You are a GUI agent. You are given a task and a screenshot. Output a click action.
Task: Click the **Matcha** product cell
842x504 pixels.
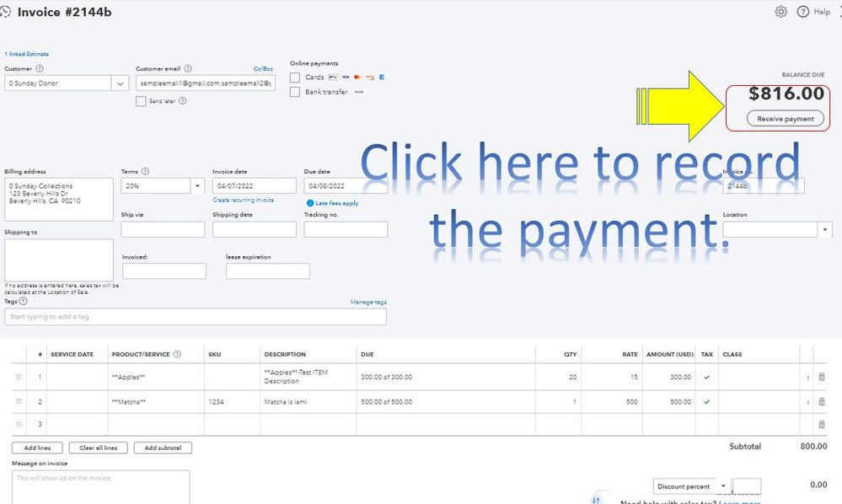(x=156, y=401)
